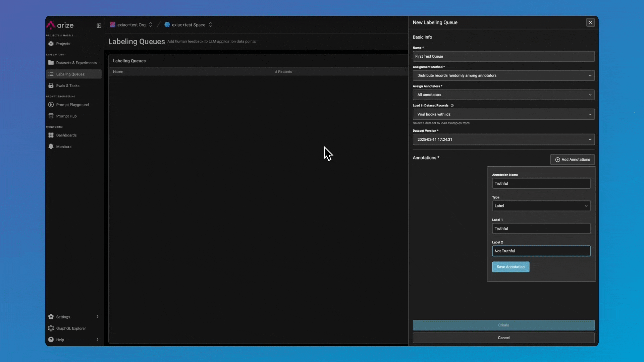
Task: Switch organization via exiao+test Org selector
Action: tap(131, 25)
